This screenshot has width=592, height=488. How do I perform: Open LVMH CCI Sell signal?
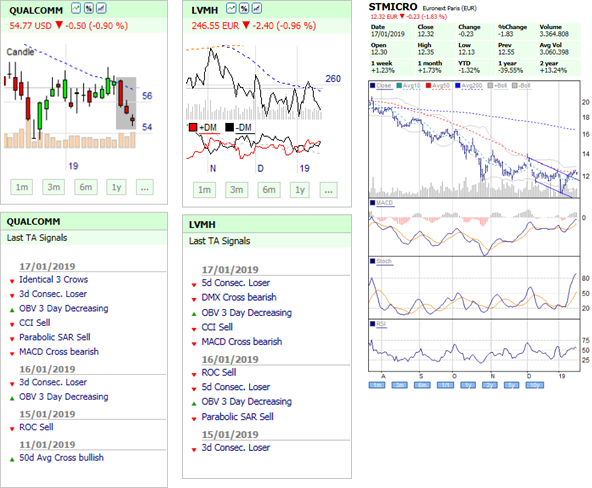tap(217, 327)
